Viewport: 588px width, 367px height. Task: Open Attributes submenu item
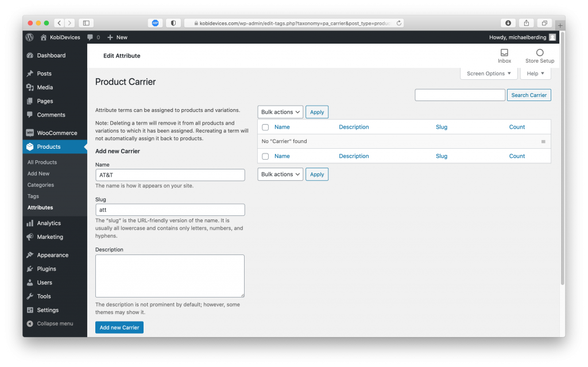40,207
